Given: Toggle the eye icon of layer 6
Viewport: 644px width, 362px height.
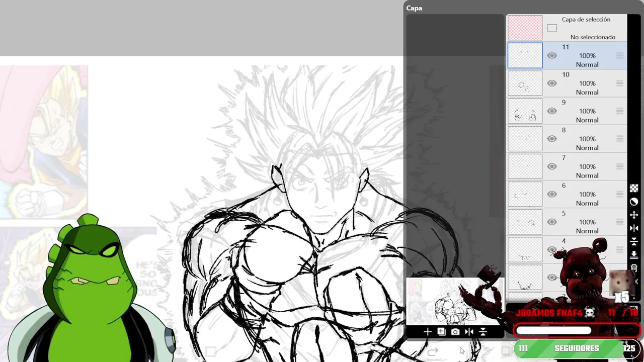Looking at the screenshot, I should point(552,194).
